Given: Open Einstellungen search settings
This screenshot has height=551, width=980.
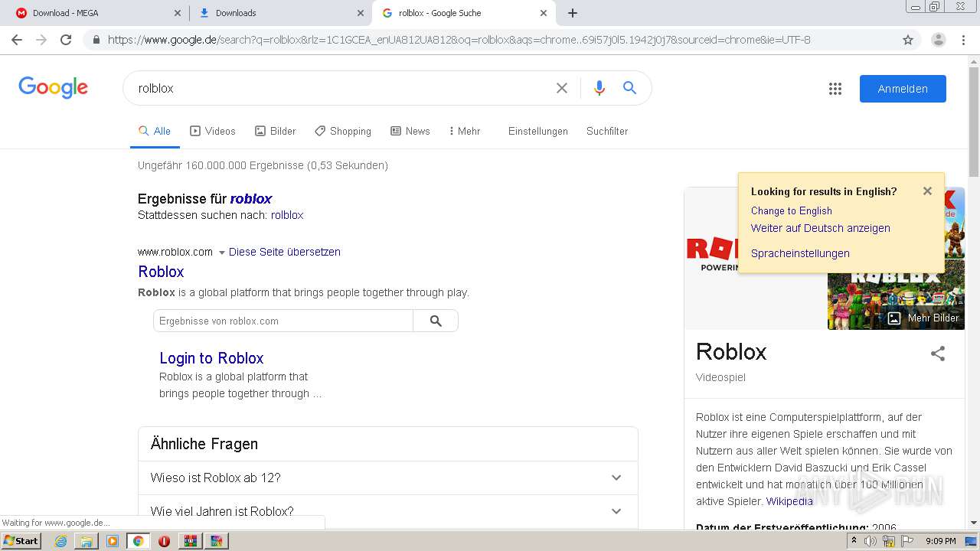Looking at the screenshot, I should pos(538,131).
